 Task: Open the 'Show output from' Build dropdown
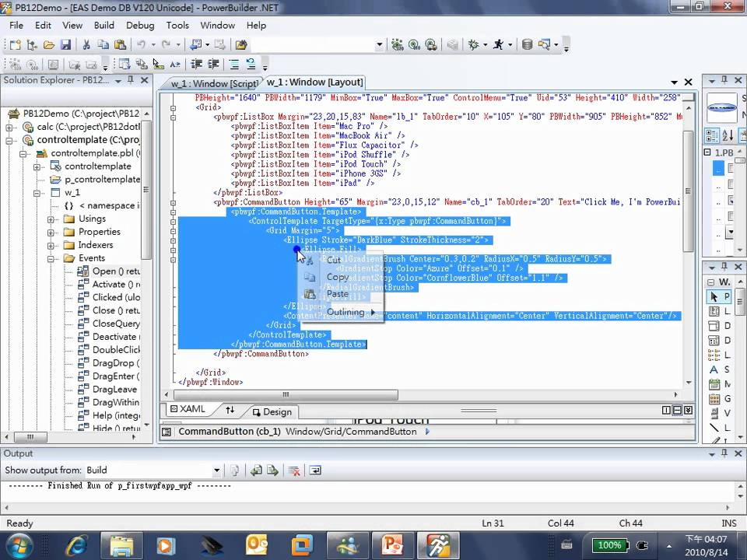click(x=216, y=471)
